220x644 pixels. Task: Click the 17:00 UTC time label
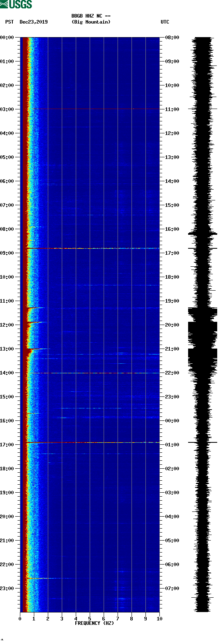pyautogui.click(x=172, y=253)
